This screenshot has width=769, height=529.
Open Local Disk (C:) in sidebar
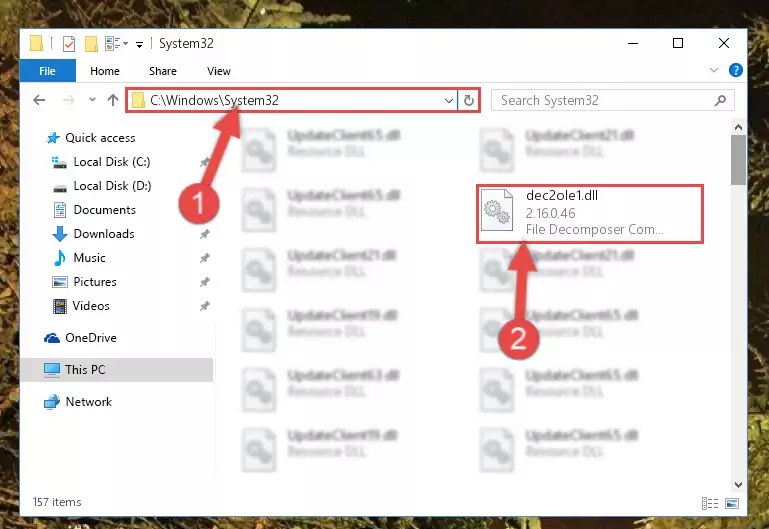pos(112,162)
